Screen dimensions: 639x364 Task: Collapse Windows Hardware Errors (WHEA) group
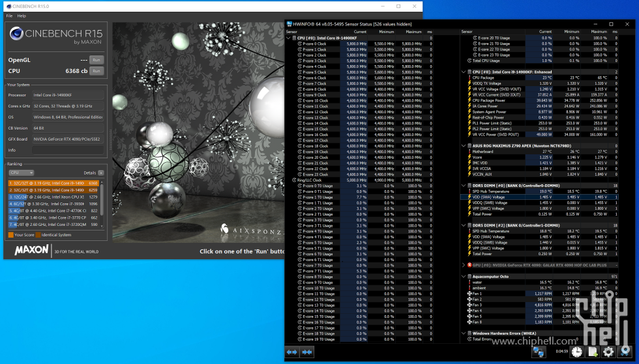coord(464,333)
